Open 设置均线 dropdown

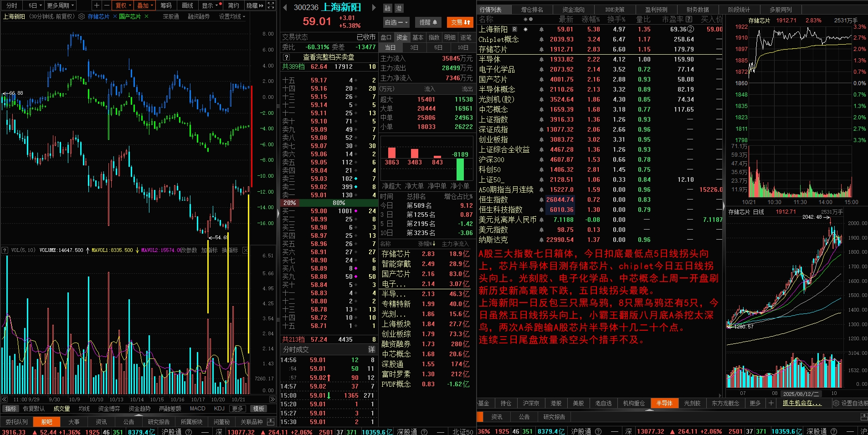232,16
